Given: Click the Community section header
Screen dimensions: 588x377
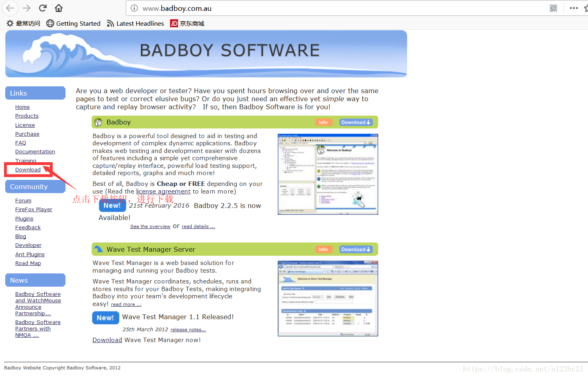Looking at the screenshot, I should pyautogui.click(x=35, y=187).
